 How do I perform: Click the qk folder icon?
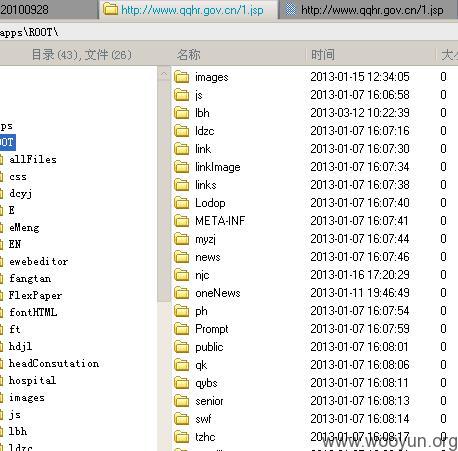pos(182,365)
